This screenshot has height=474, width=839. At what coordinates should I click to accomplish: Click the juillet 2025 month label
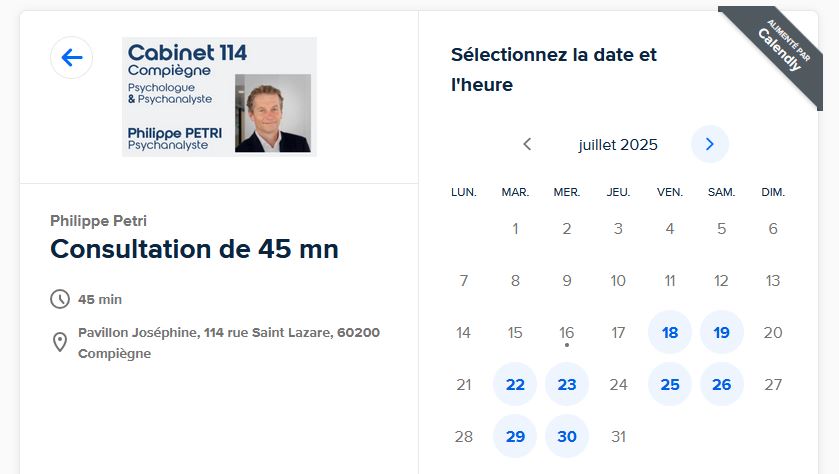tap(618, 144)
